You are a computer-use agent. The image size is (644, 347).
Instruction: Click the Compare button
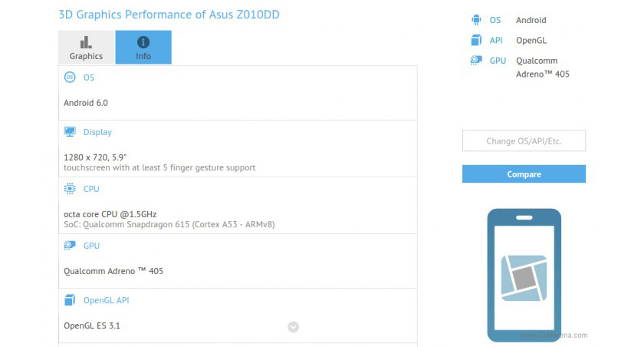(x=524, y=174)
